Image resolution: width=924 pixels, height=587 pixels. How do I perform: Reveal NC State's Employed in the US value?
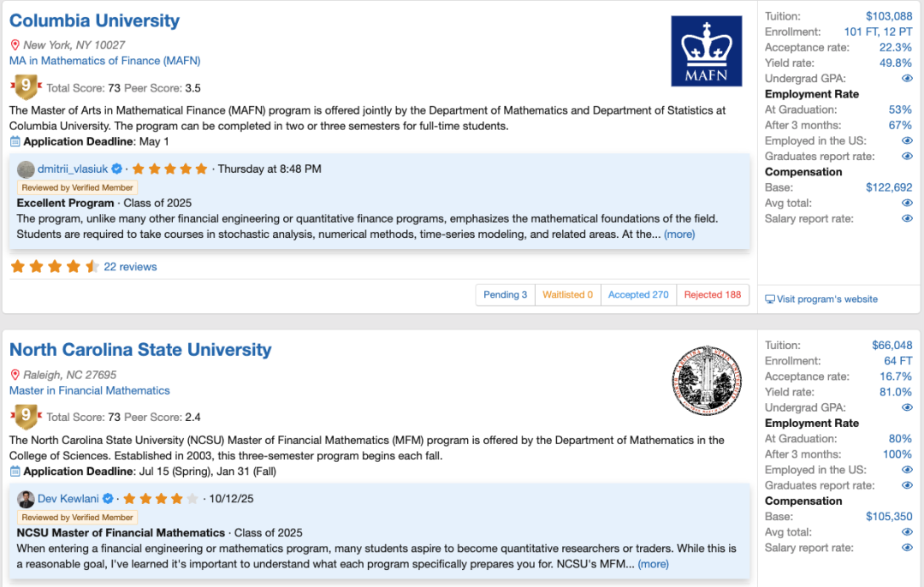pyautogui.click(x=907, y=470)
